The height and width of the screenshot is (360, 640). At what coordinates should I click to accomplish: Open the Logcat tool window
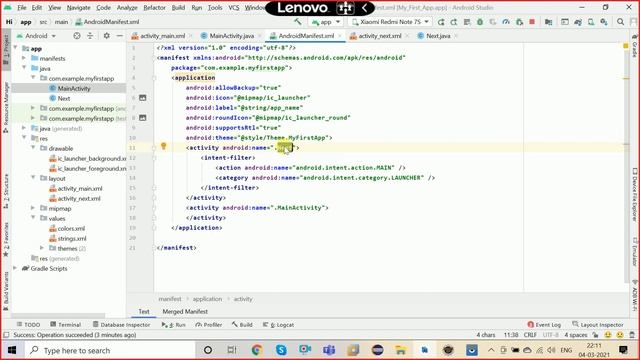point(278,324)
